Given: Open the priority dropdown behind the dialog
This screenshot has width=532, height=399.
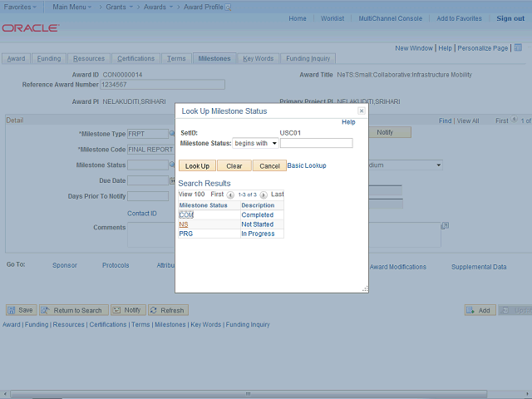Looking at the screenshot, I should click(406, 165).
